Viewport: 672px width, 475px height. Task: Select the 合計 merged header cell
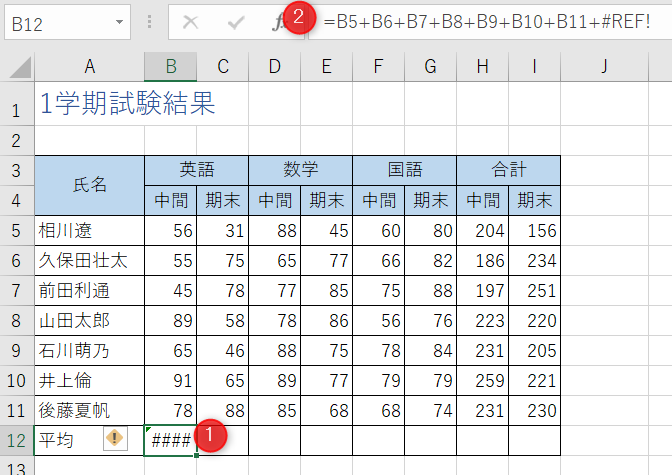[508, 169]
